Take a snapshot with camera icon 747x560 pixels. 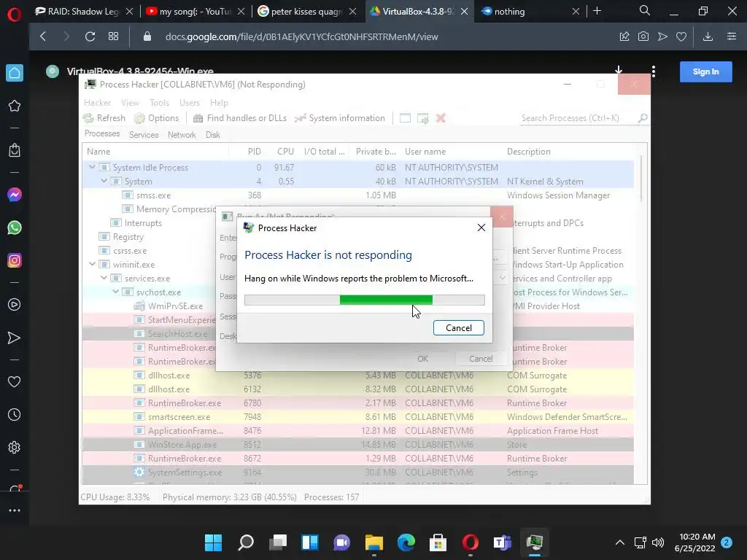point(643,36)
